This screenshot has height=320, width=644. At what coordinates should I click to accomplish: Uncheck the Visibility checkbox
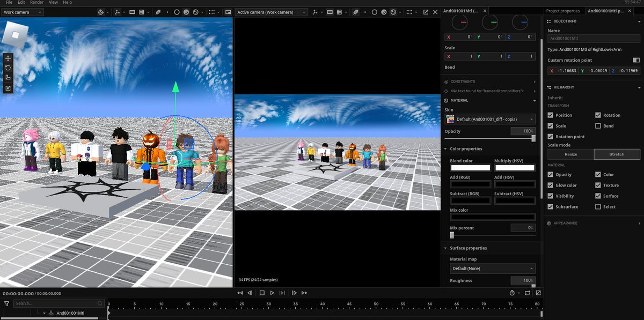click(x=551, y=196)
